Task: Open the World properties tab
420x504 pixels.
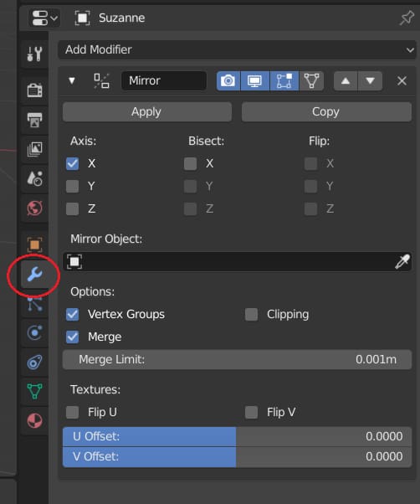Action: (x=34, y=208)
